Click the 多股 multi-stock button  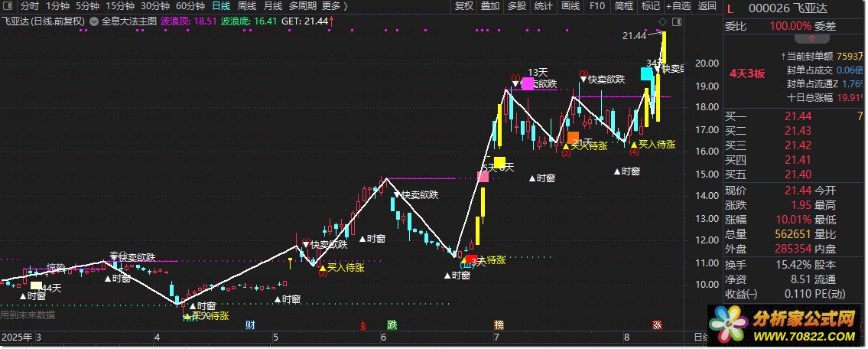click(516, 6)
